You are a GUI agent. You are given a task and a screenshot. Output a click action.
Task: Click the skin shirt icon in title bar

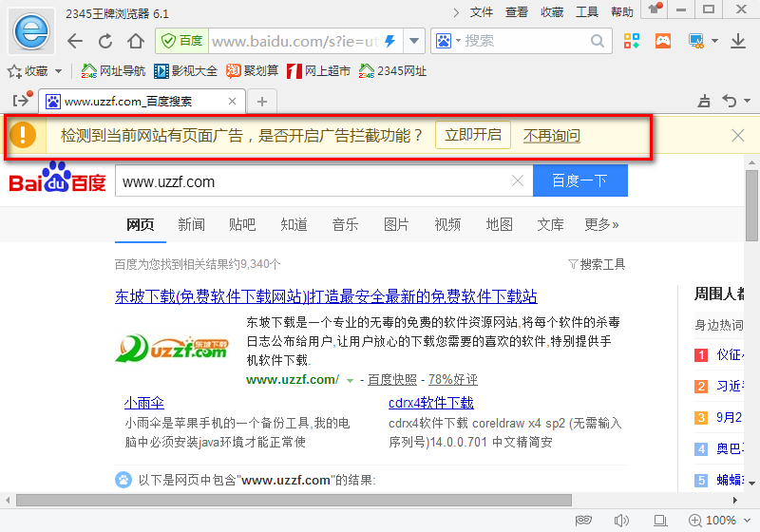click(655, 9)
